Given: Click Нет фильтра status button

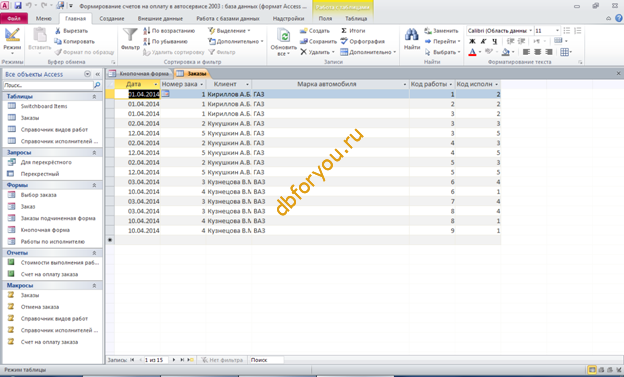Looking at the screenshot, I should (x=222, y=360).
